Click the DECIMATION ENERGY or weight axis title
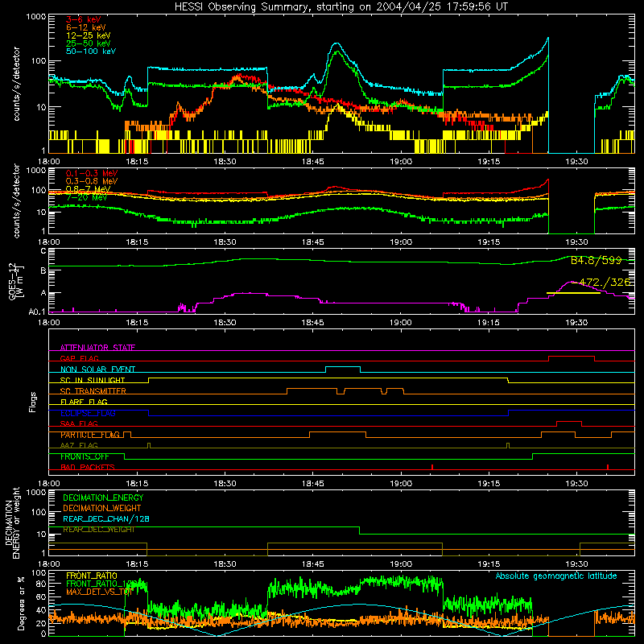Viewport: 644px width, 644px height. [x=12, y=522]
